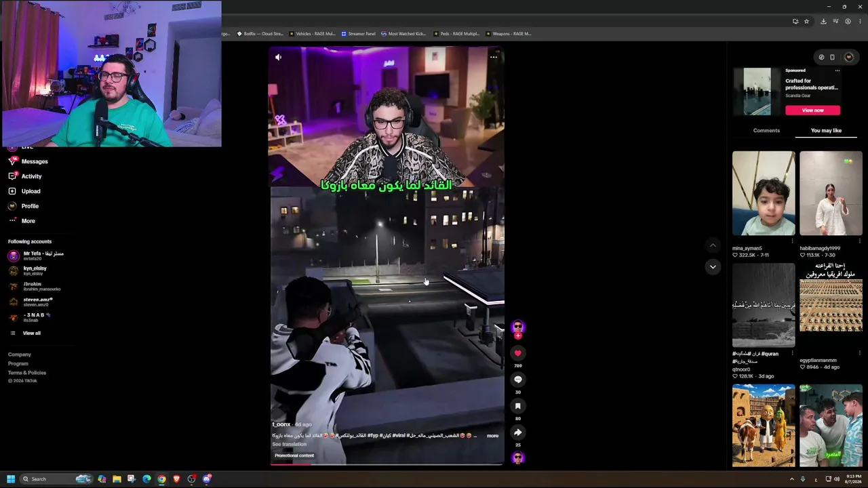Open the spinning sound disc avatar
This screenshot has width=868, height=488.
[518, 457]
